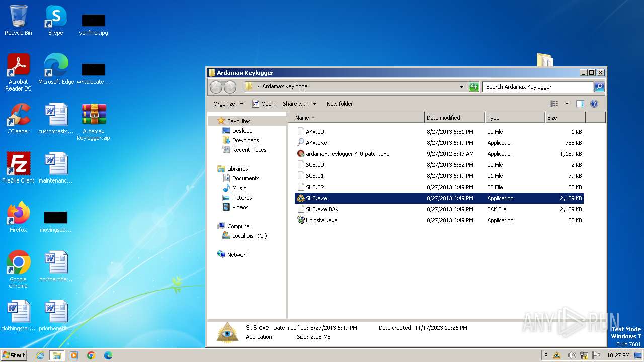Open Chrome from the taskbar
644x362 pixels.
(91, 355)
